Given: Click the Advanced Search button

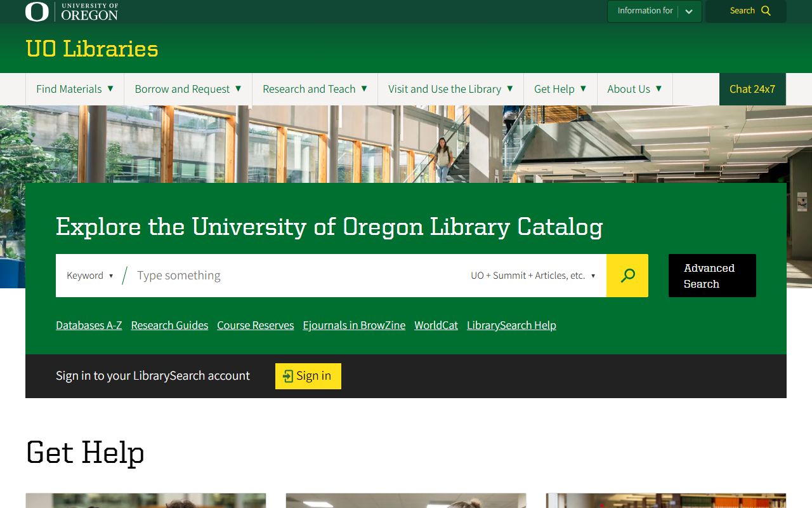Looking at the screenshot, I should pos(712,276).
